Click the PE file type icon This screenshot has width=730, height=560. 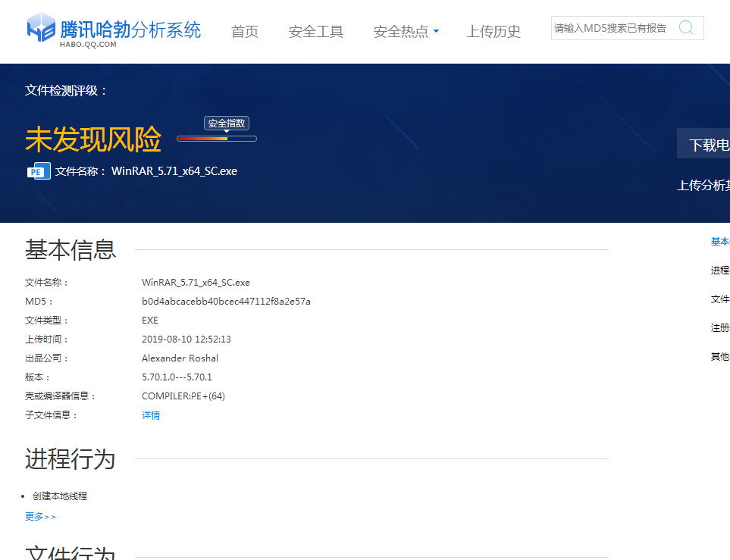[x=38, y=171]
